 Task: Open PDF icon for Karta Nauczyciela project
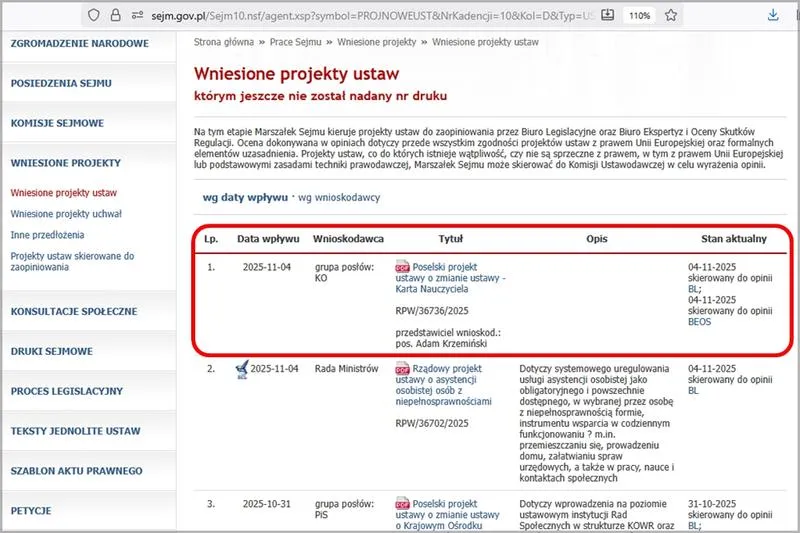pyautogui.click(x=403, y=268)
